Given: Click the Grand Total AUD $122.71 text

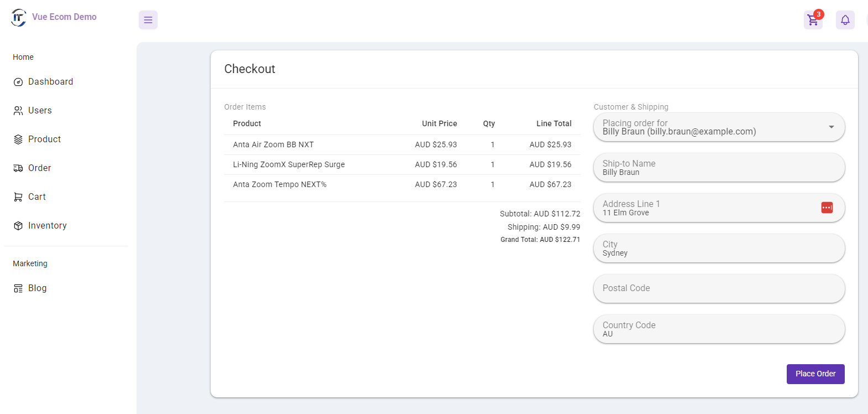Looking at the screenshot, I should pos(540,240).
